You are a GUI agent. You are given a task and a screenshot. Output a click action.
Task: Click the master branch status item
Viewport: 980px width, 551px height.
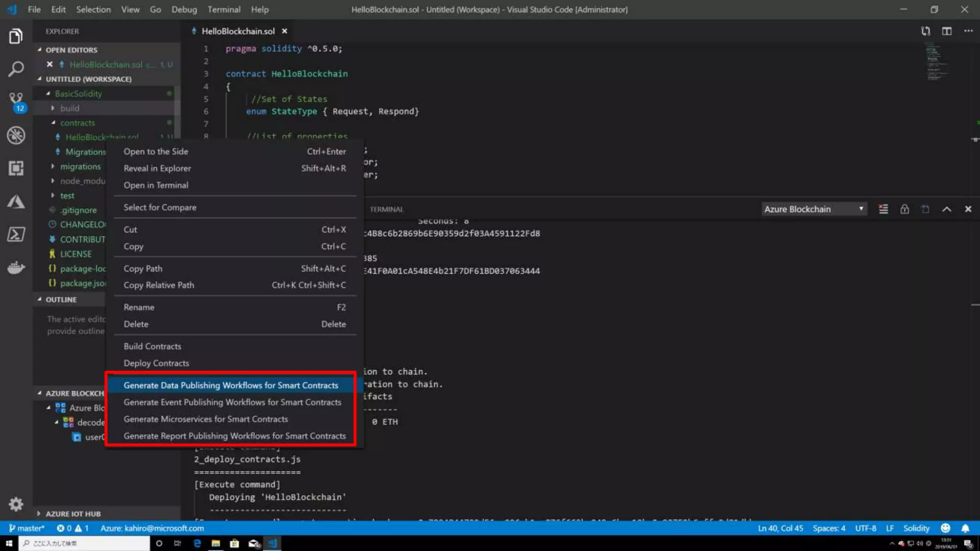[27, 528]
